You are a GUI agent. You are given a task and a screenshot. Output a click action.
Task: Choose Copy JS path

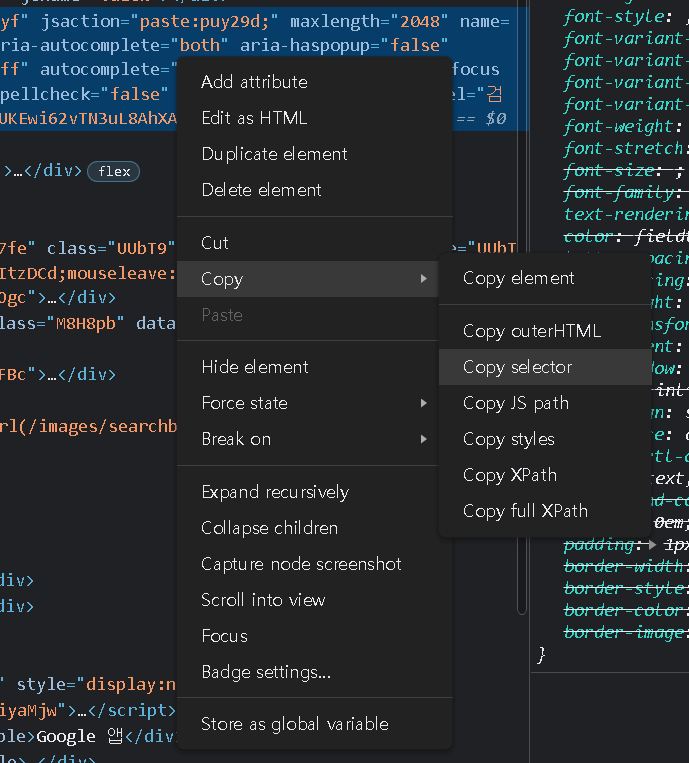pyautogui.click(x=545, y=403)
